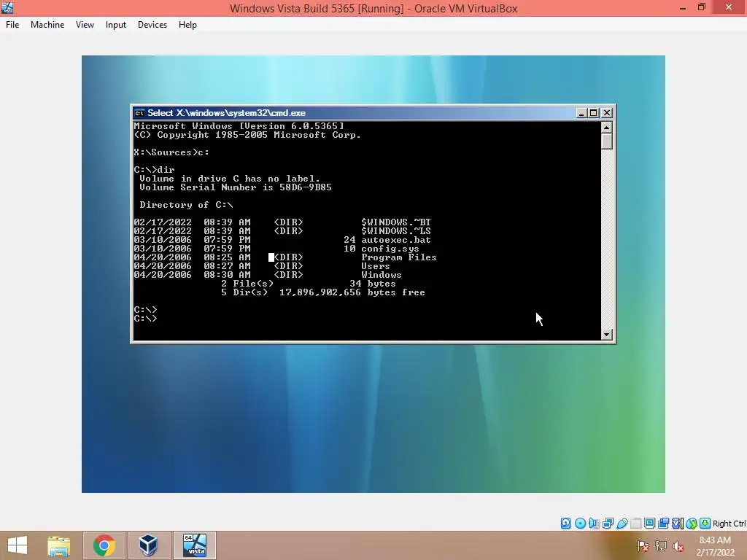This screenshot has width=747, height=560.
Task: Click the VirtualBox app icon in title bar
Action: [7, 7]
